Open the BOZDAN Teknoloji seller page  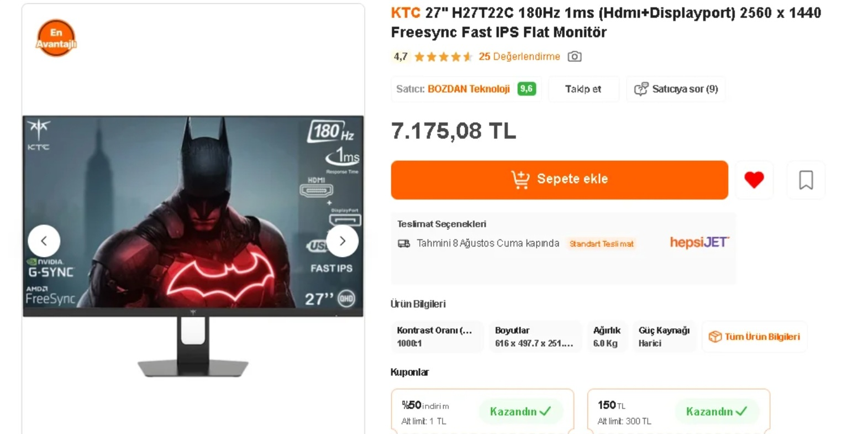point(469,89)
